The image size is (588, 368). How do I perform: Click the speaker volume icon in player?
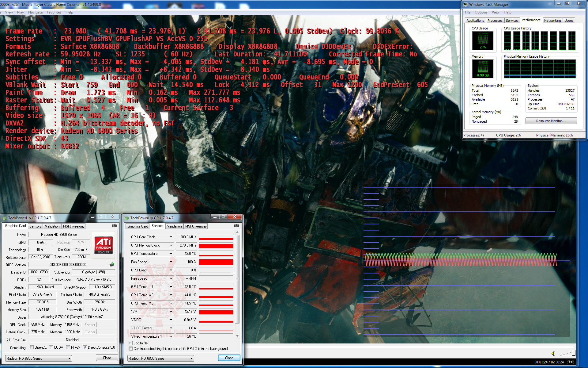pyautogui.click(x=553, y=354)
